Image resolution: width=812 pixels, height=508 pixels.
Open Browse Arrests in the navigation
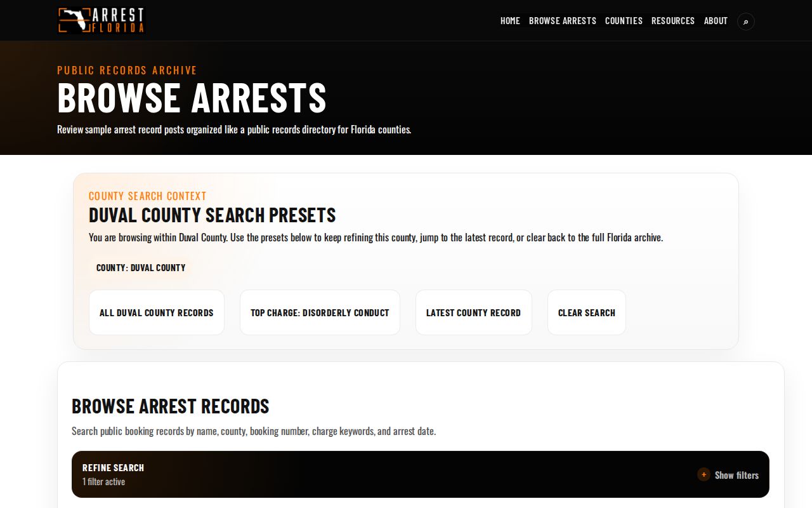click(x=563, y=21)
